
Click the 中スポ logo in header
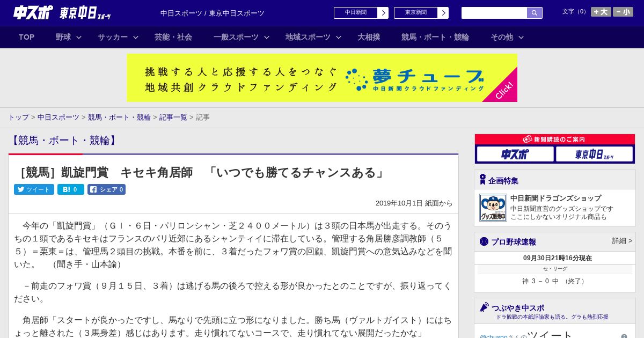pos(33,13)
